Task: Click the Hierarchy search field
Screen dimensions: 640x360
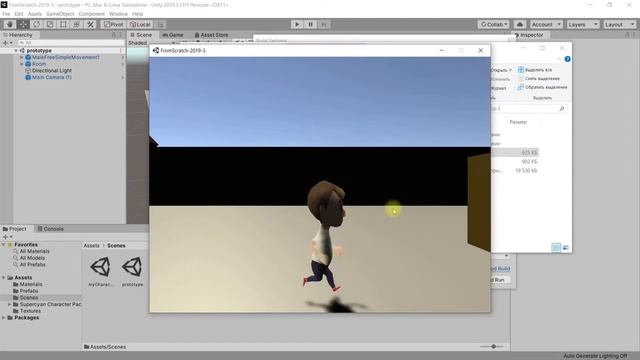Action: click(70, 43)
